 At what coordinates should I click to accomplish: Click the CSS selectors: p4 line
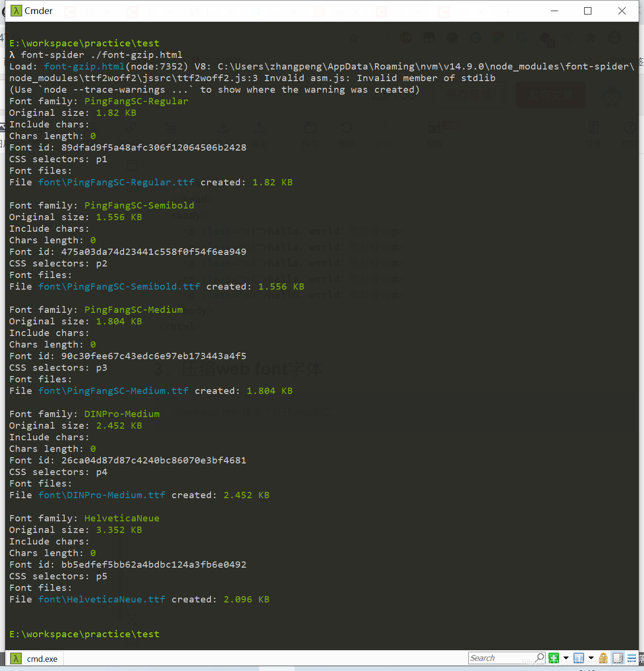pos(58,472)
